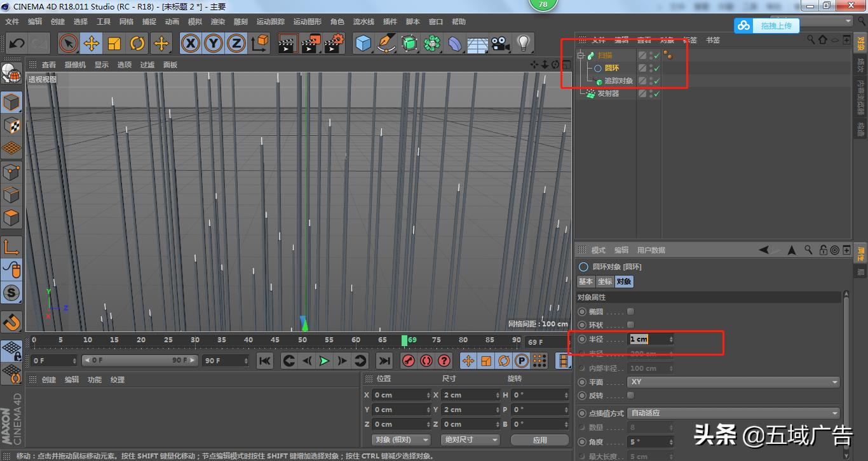Click the 半径 radius input field

point(648,340)
